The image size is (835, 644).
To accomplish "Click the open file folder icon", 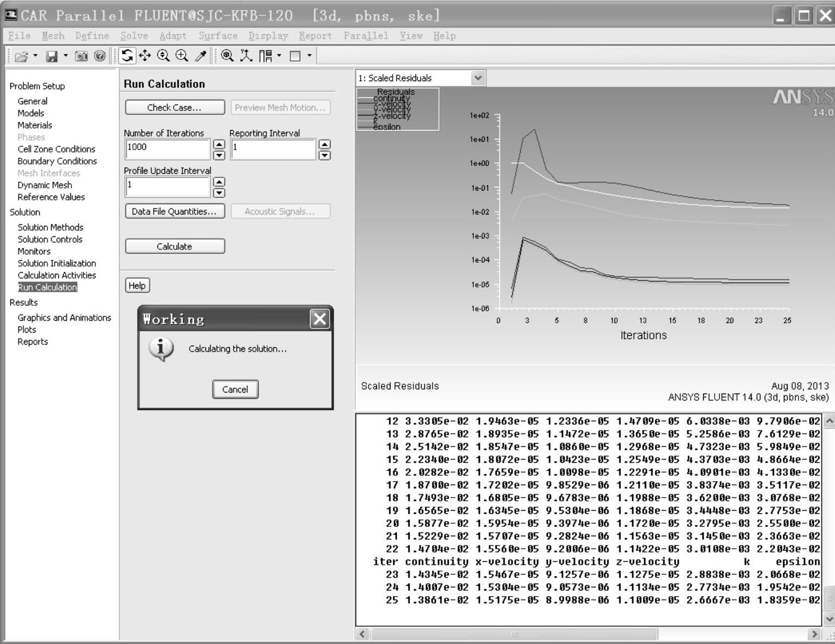I will (21, 56).
